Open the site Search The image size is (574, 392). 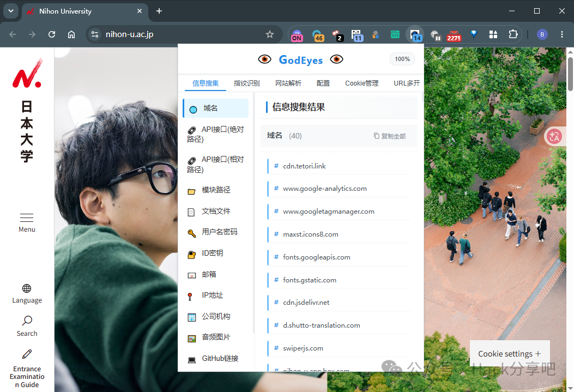[27, 326]
